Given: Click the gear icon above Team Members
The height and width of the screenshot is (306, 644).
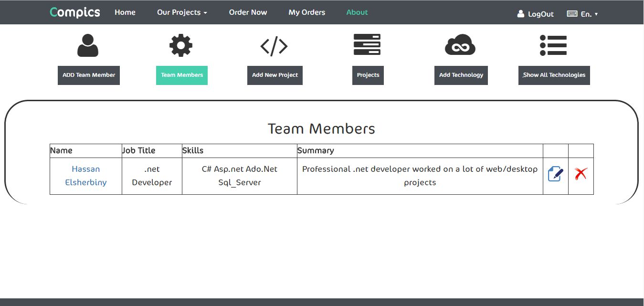Looking at the screenshot, I should (181, 45).
